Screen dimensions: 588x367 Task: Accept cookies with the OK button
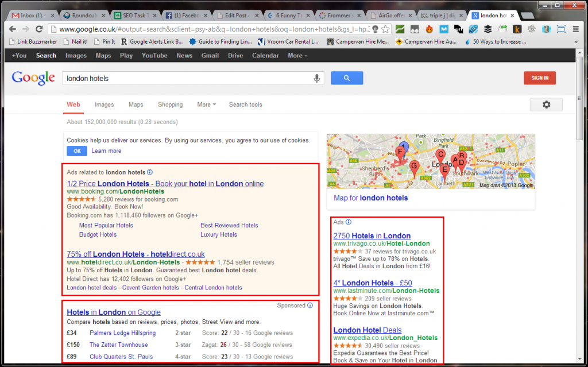(77, 151)
